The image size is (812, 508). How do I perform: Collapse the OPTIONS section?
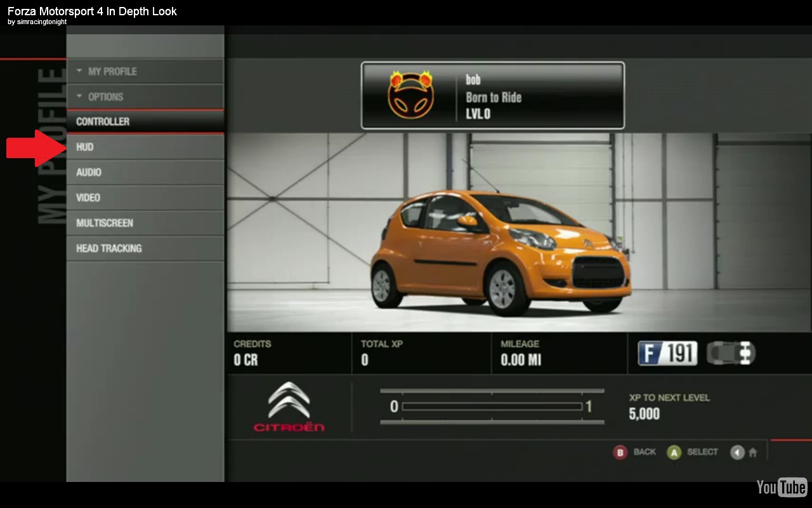[145, 97]
